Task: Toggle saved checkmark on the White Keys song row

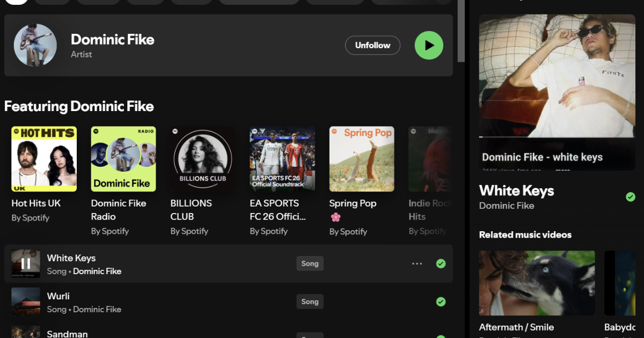Action: (441, 263)
